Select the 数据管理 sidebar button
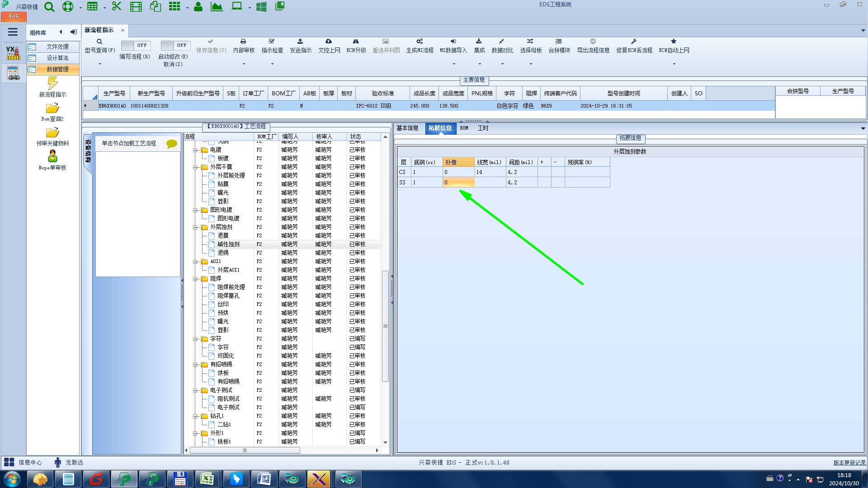 click(53, 69)
